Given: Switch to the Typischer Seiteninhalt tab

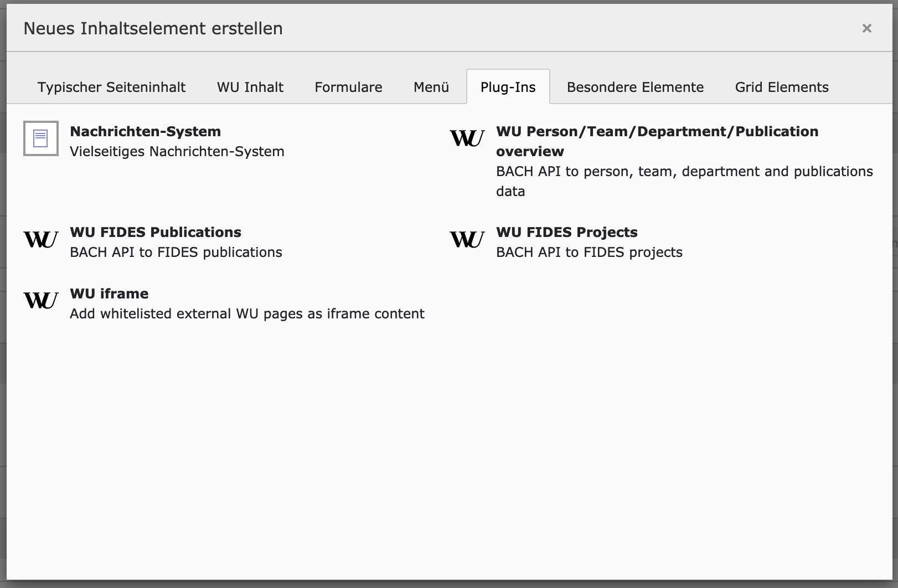Looking at the screenshot, I should pyautogui.click(x=111, y=87).
